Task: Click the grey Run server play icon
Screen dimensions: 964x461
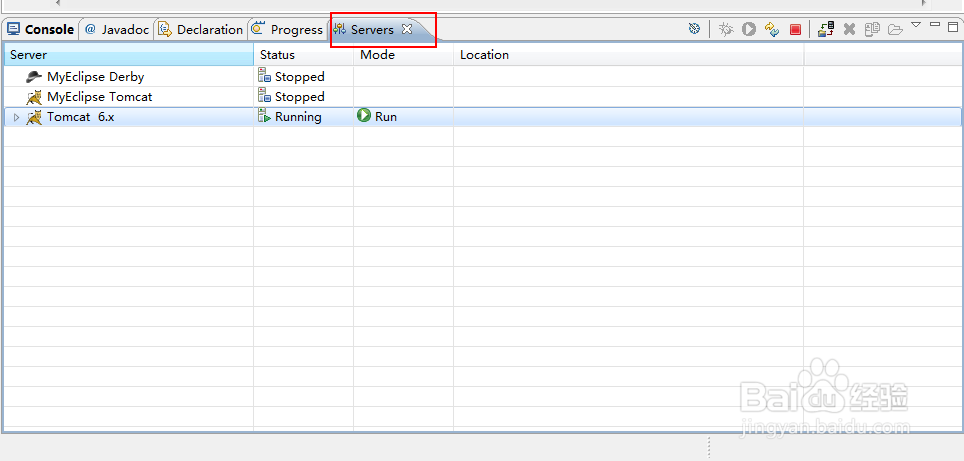Action: click(748, 29)
